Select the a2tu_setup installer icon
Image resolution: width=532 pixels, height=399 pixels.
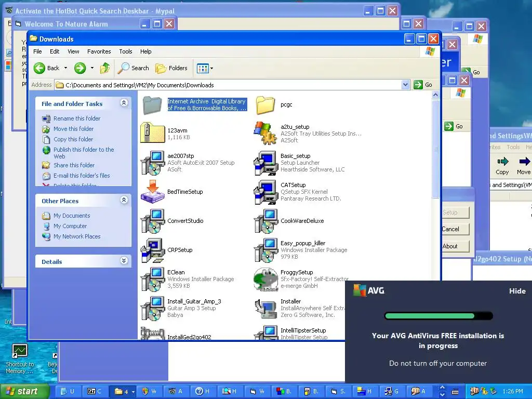coord(265,134)
